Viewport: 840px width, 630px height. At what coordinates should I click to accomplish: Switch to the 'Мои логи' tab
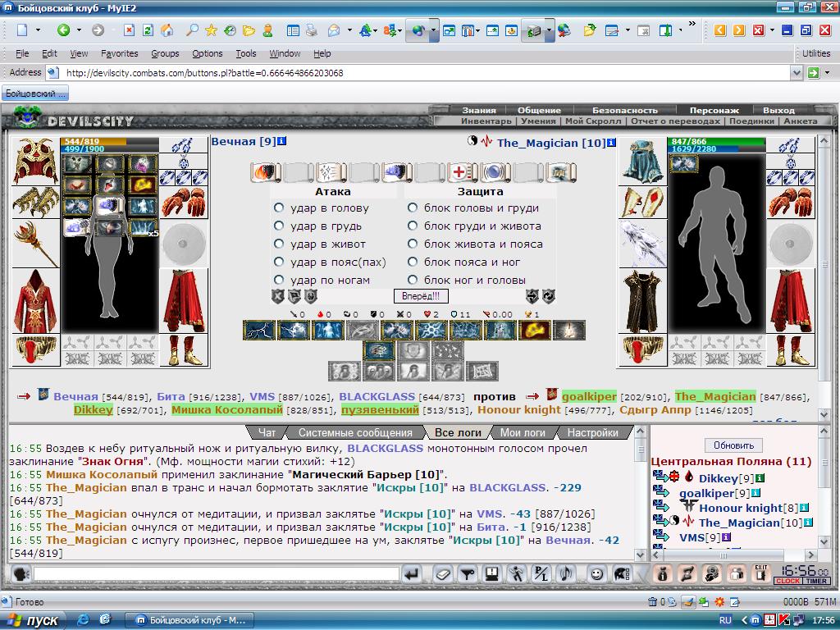pyautogui.click(x=523, y=432)
